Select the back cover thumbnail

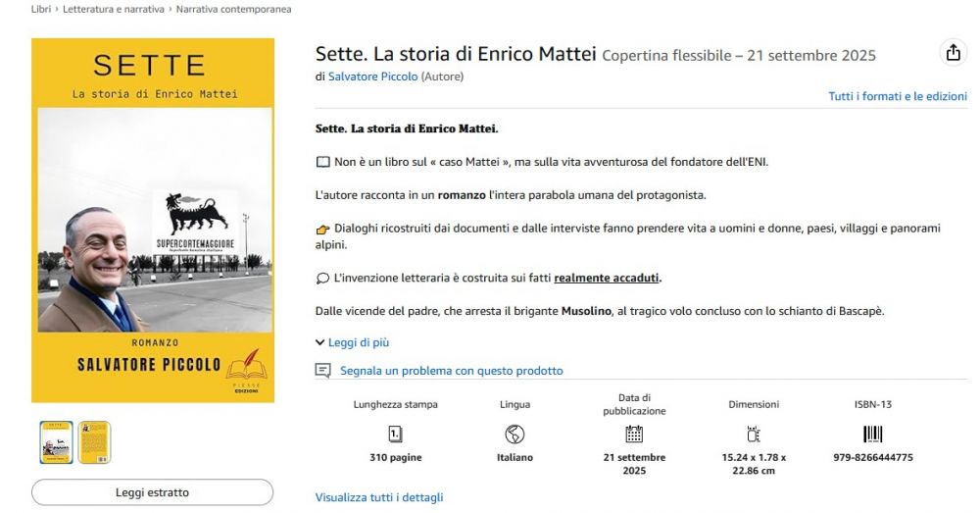coord(94,442)
